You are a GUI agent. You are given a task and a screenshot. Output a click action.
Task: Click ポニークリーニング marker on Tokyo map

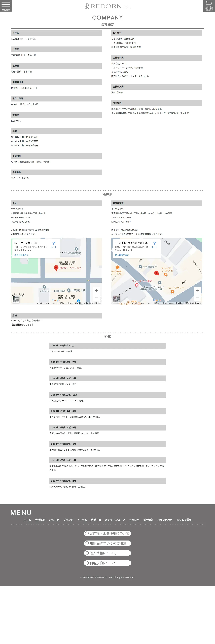160,283
